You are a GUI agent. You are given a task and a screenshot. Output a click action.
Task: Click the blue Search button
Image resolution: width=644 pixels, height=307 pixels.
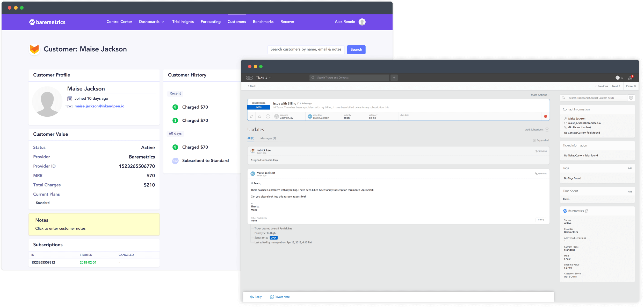356,50
